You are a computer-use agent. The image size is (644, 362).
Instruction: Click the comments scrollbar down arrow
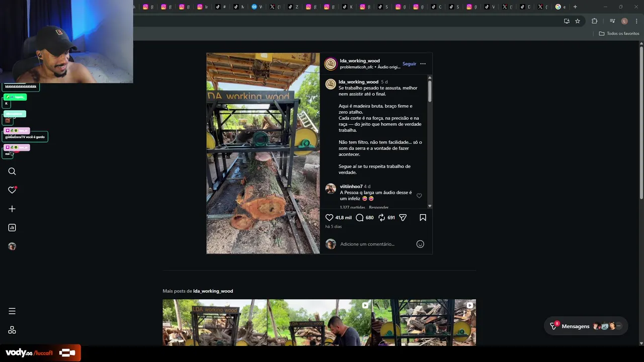[430, 206]
